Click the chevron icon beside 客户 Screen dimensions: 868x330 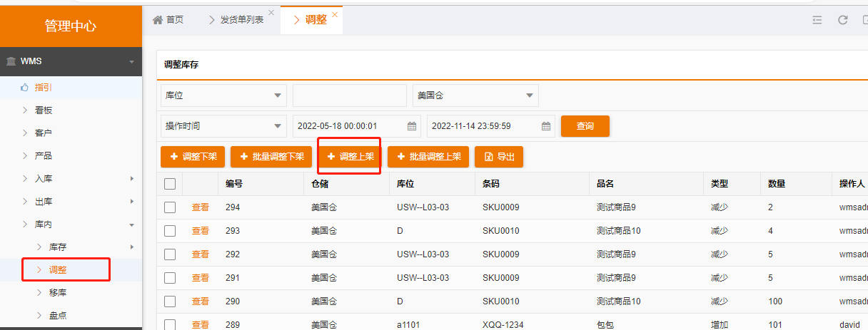(25, 133)
